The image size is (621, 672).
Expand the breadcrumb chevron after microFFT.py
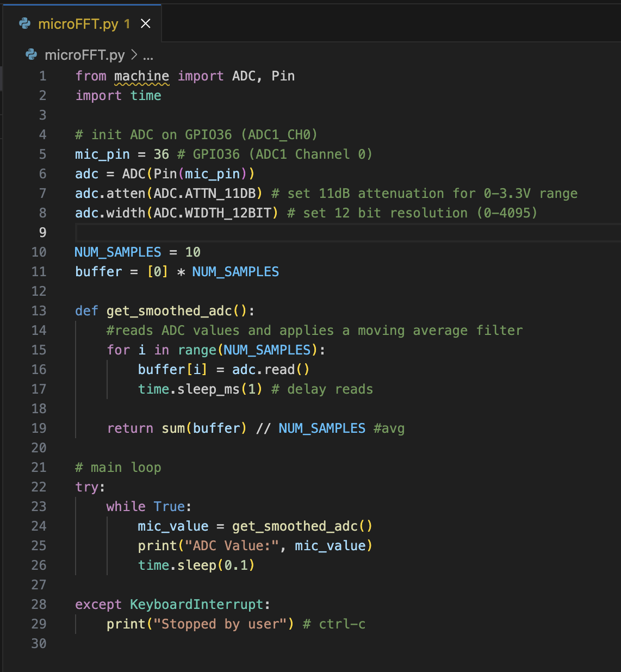[x=134, y=55]
